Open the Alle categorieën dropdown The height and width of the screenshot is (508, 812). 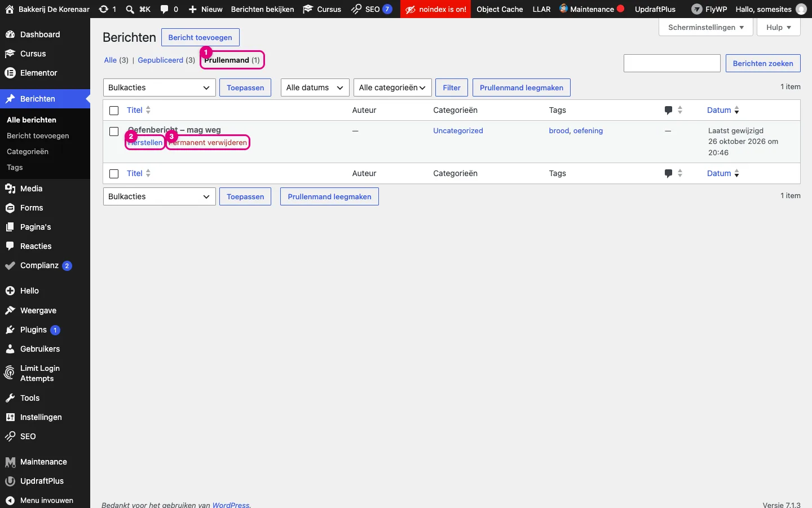(x=392, y=87)
